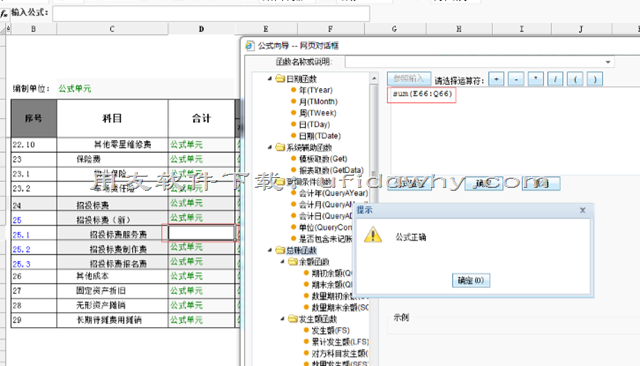Image resolution: width=640 pixels, height=366 pixels.
Task: Select 模板取数(Get) function
Action: pos(323,159)
